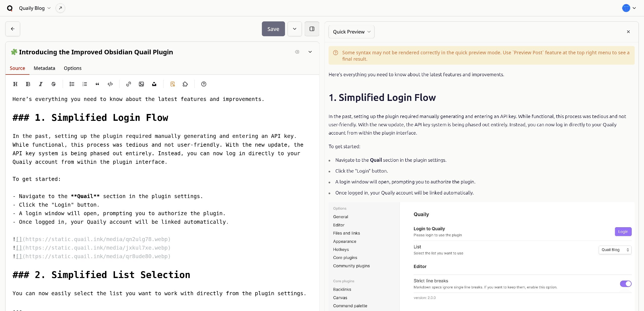Click the source intro line 'Here's everything you need'
The image size is (644, 311).
click(x=138, y=99)
